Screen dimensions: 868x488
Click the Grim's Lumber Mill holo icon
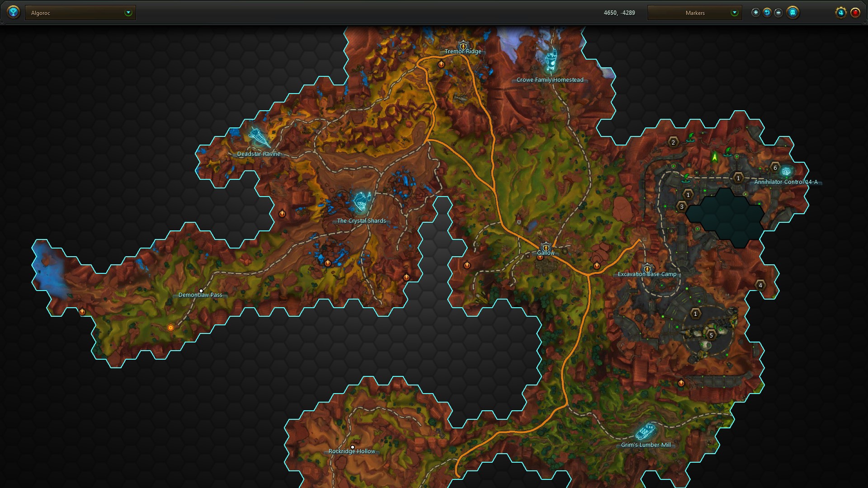pos(645,432)
